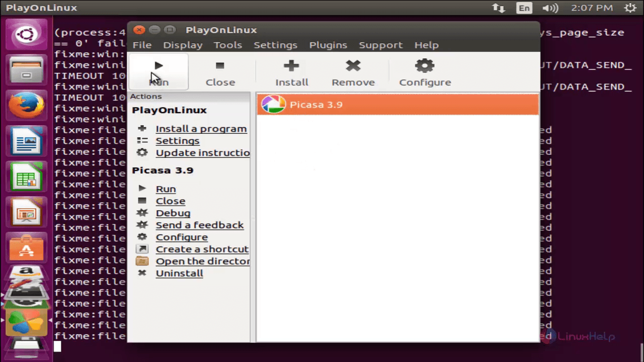The width and height of the screenshot is (644, 362).
Task: Open Ubuntu Software Center from launcher
Action: point(27,248)
